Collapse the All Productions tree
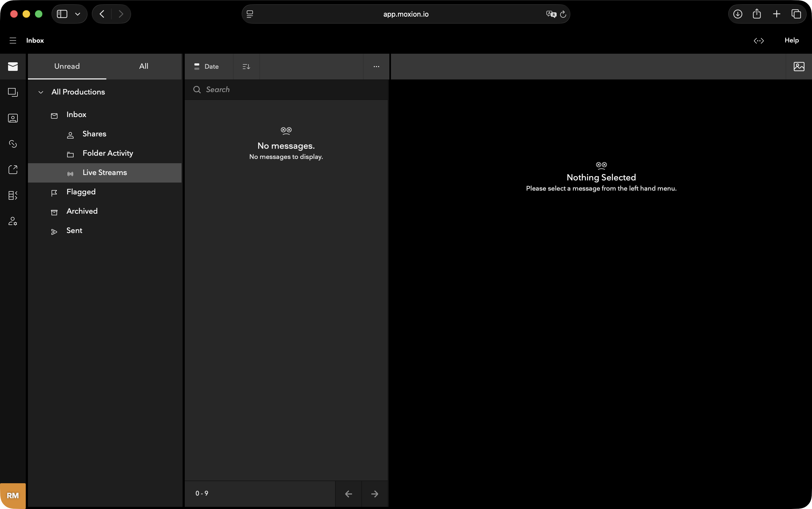 (x=41, y=92)
